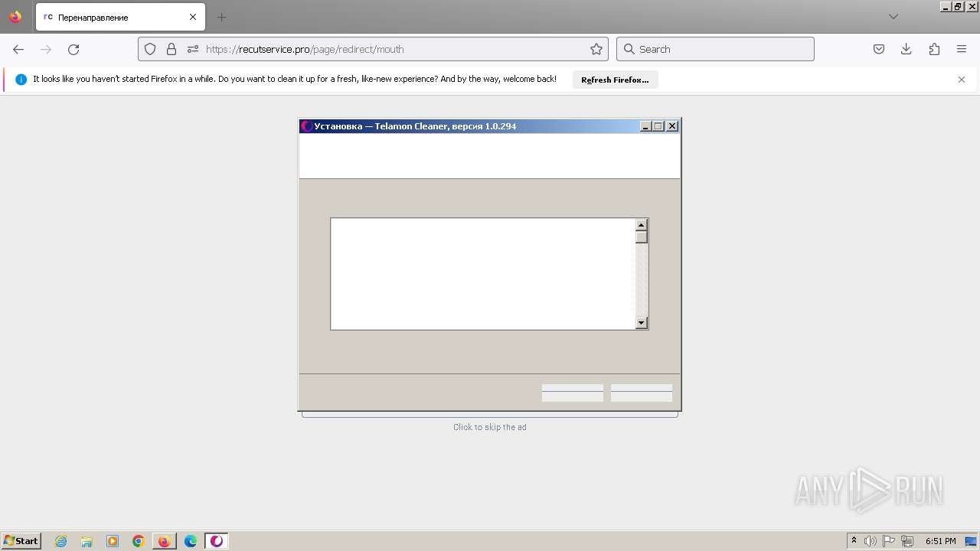Click the Refresh Firefox button

[615, 80]
